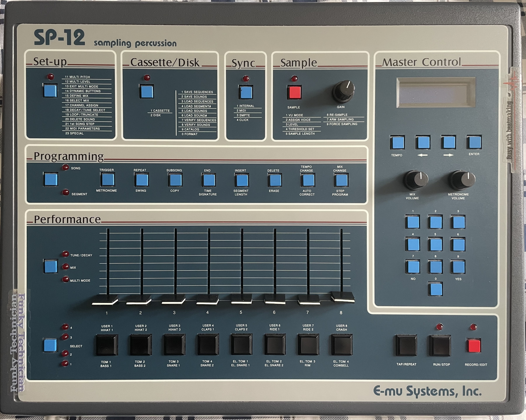This screenshot has width=526, height=420.
Task: Click the '1 CASSETTE' option label
Action: point(160,111)
